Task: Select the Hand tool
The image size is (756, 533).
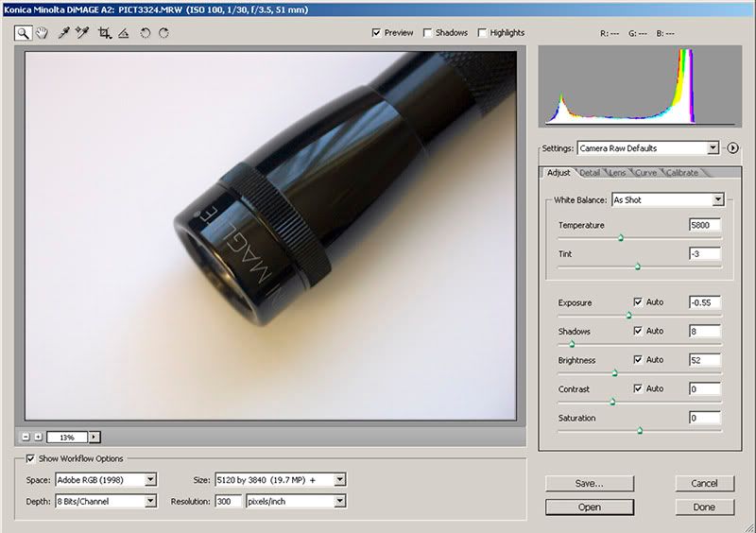Action: [x=43, y=33]
